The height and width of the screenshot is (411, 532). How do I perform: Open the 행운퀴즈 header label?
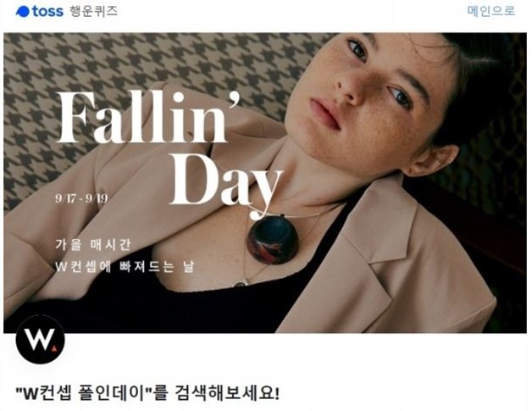click(x=93, y=11)
